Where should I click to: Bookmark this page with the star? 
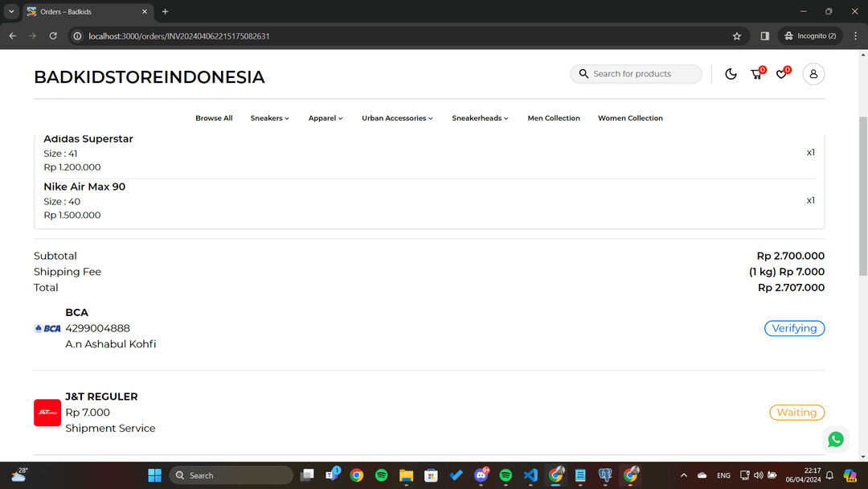[737, 36]
